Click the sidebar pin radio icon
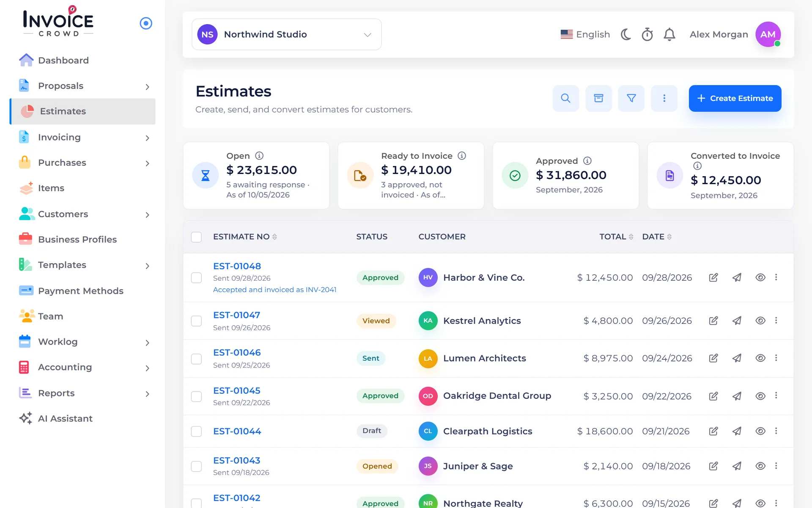 click(x=146, y=23)
